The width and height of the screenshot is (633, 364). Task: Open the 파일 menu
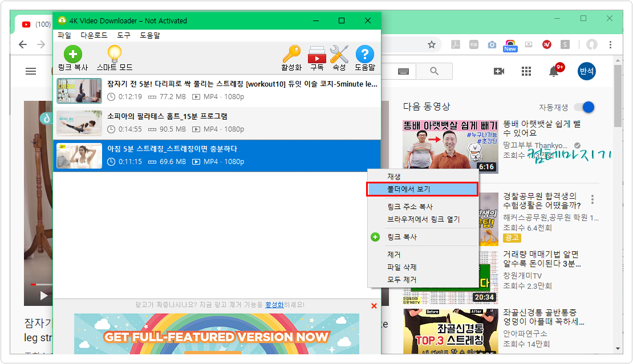click(x=64, y=35)
